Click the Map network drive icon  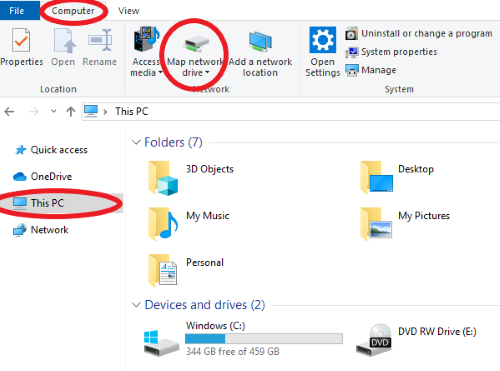(x=197, y=43)
